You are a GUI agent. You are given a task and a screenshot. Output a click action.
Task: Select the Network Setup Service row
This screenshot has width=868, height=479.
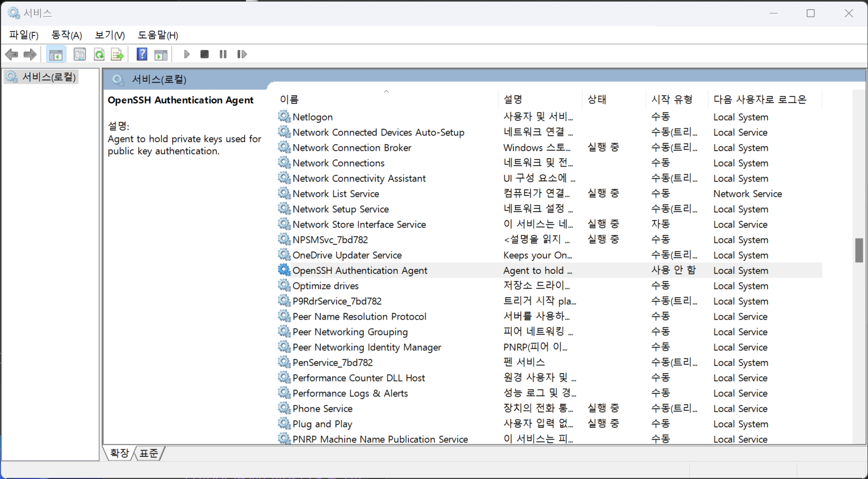549,209
